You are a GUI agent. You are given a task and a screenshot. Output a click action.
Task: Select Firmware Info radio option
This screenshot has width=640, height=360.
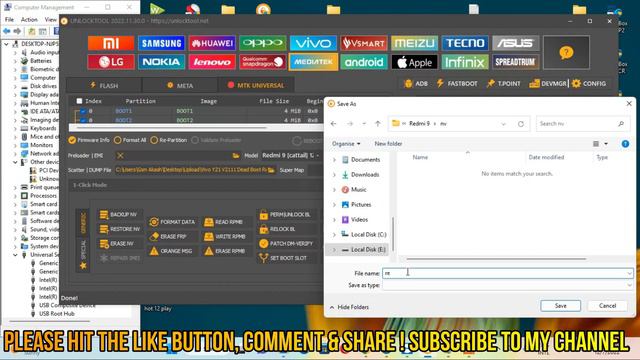[89, 140]
